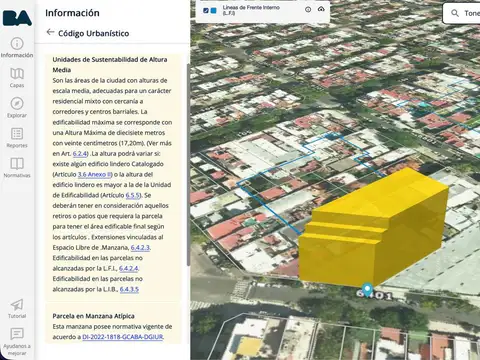
Task: Click the Código Urbanístico heading
Action: [94, 33]
